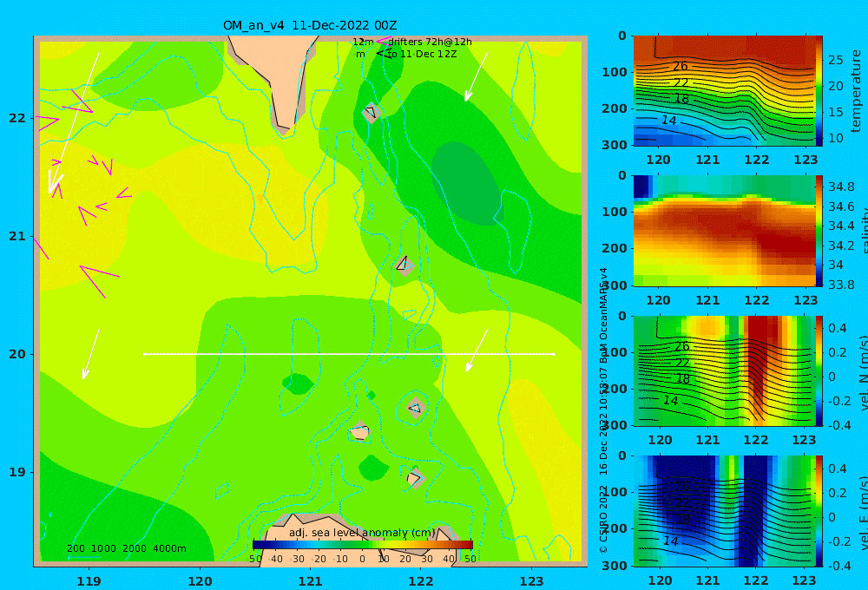Click the depth contour legend '200 1000 2000 4000m'
Viewport: 868px width, 590px height.
point(126,548)
